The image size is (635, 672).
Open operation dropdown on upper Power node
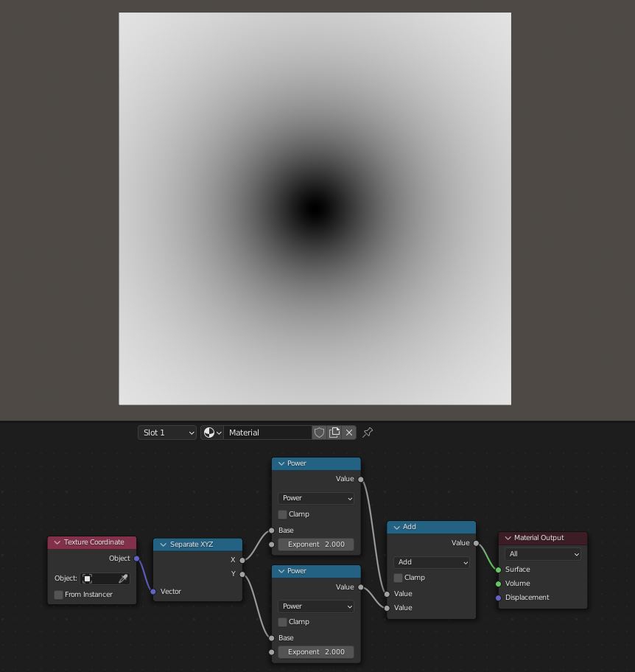click(x=316, y=498)
